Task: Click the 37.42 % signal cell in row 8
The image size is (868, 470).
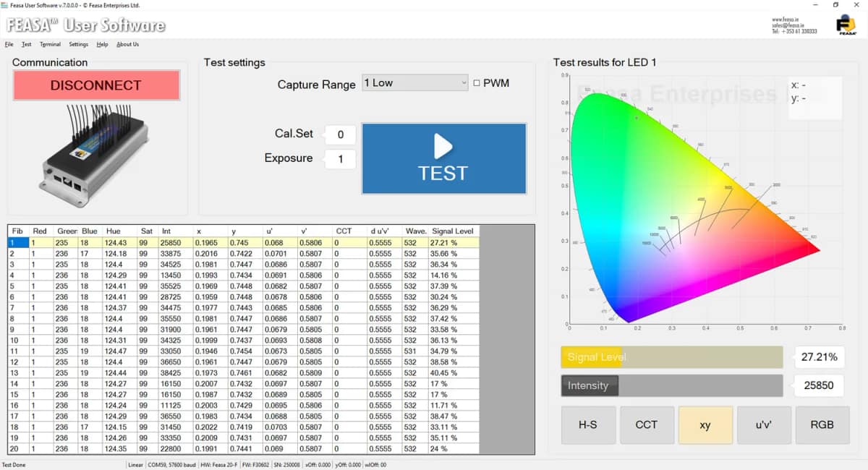Action: (x=454, y=318)
